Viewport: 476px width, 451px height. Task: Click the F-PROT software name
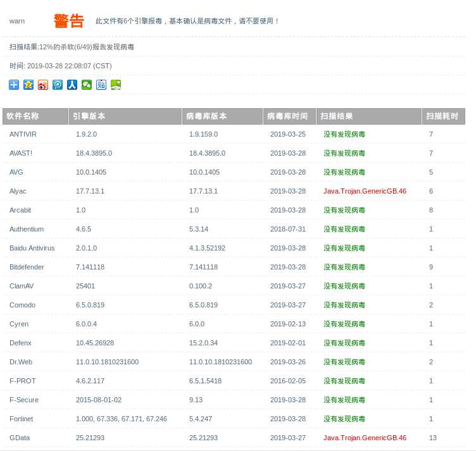[23, 381]
